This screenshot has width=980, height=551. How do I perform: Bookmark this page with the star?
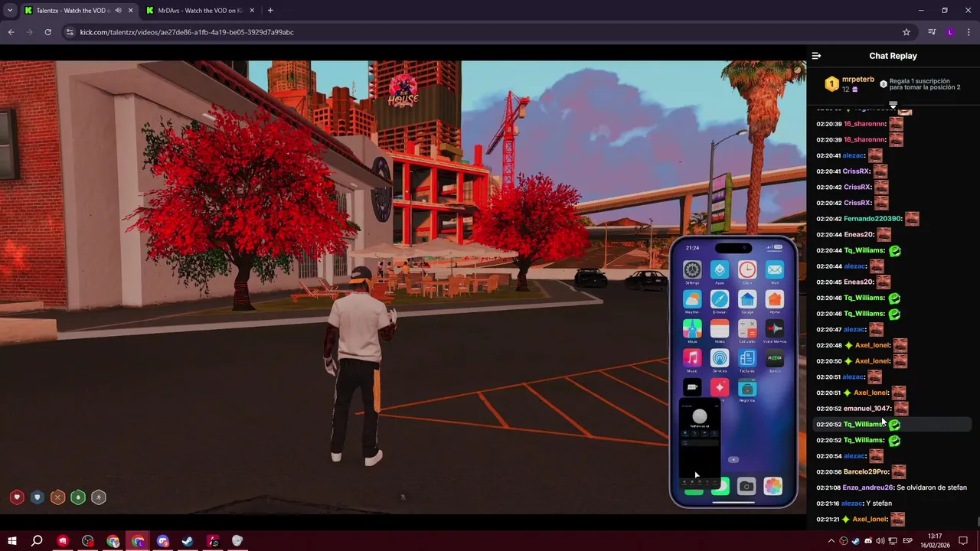click(x=906, y=32)
